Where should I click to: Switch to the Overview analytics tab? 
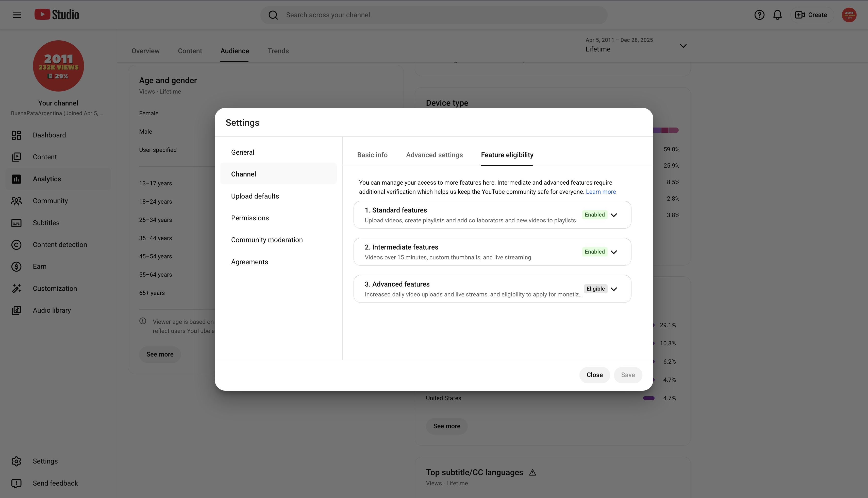pyautogui.click(x=145, y=51)
